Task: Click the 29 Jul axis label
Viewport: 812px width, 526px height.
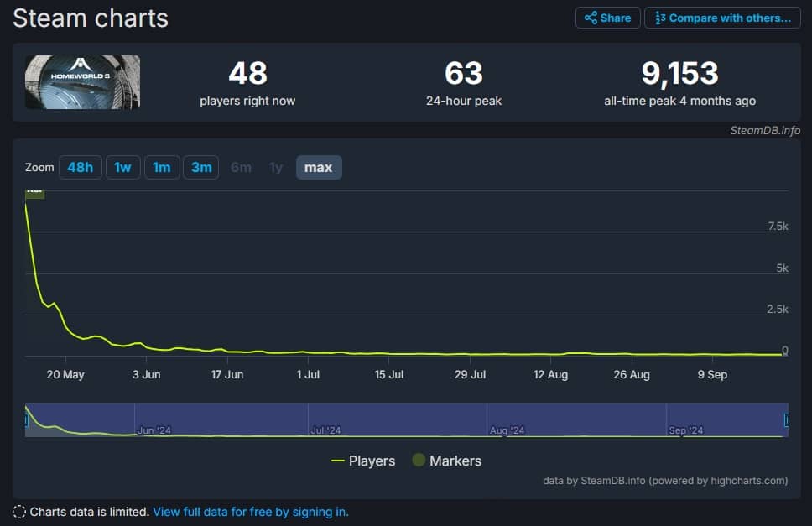Action: coord(470,374)
